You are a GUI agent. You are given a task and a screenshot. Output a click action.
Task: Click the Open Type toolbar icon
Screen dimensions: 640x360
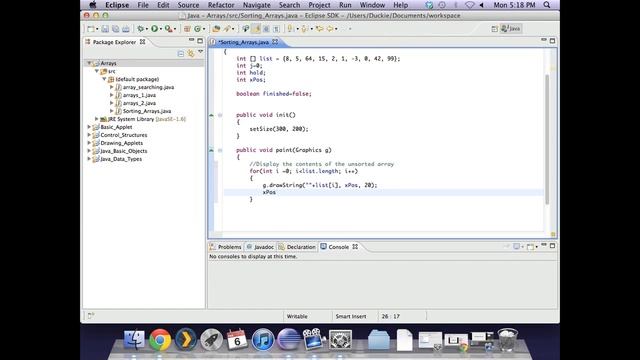(x=216, y=29)
